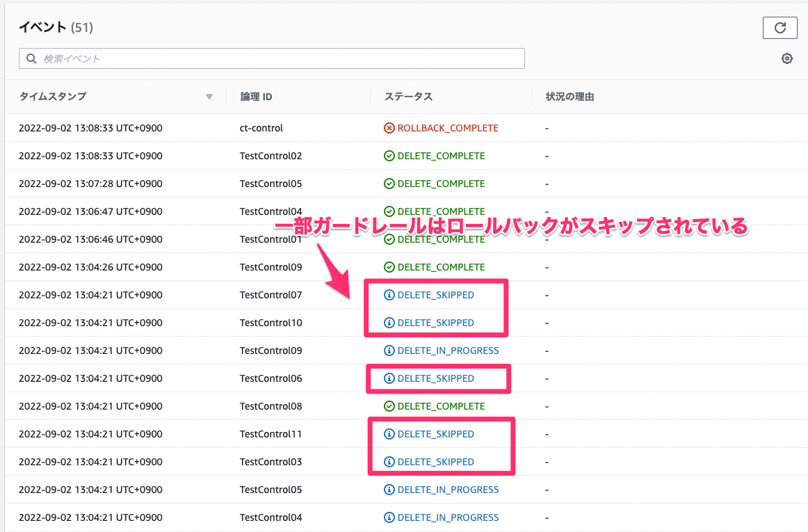
Task: Click the ROLLBACK_COMPLETE status text
Action: (x=447, y=128)
